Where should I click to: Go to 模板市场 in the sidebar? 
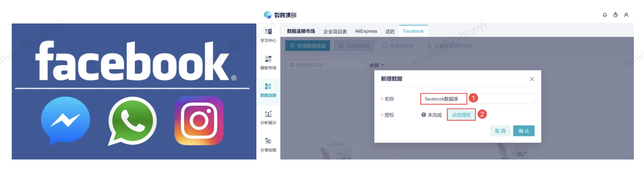pos(268,63)
